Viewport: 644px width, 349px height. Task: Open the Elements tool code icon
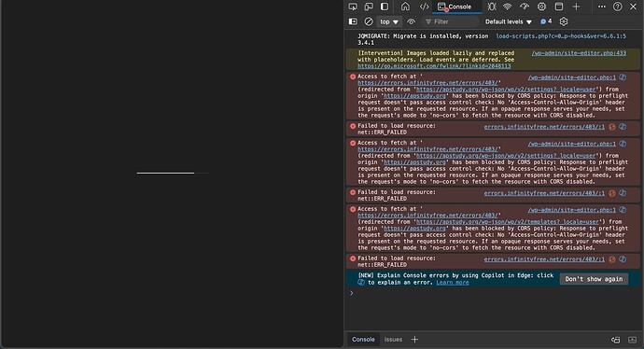424,7
